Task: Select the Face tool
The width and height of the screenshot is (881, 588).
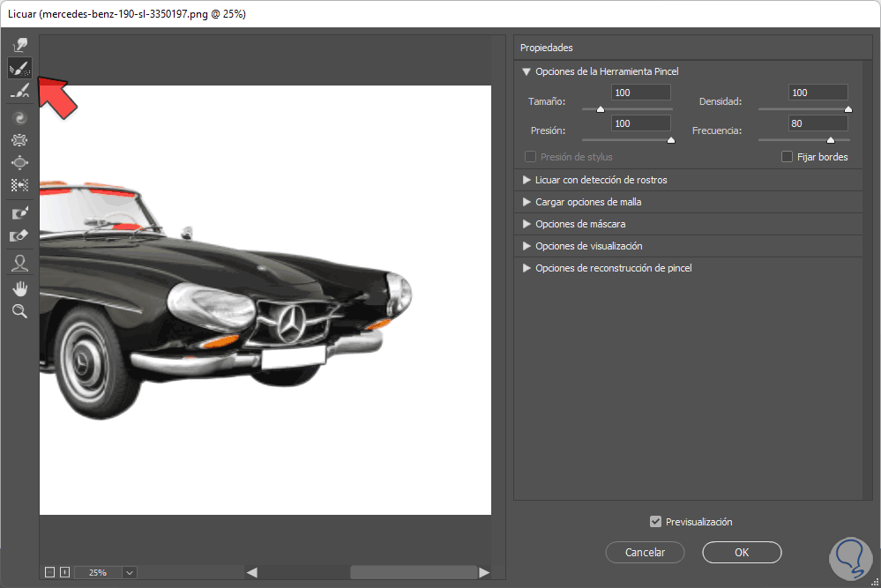Action: click(x=19, y=263)
